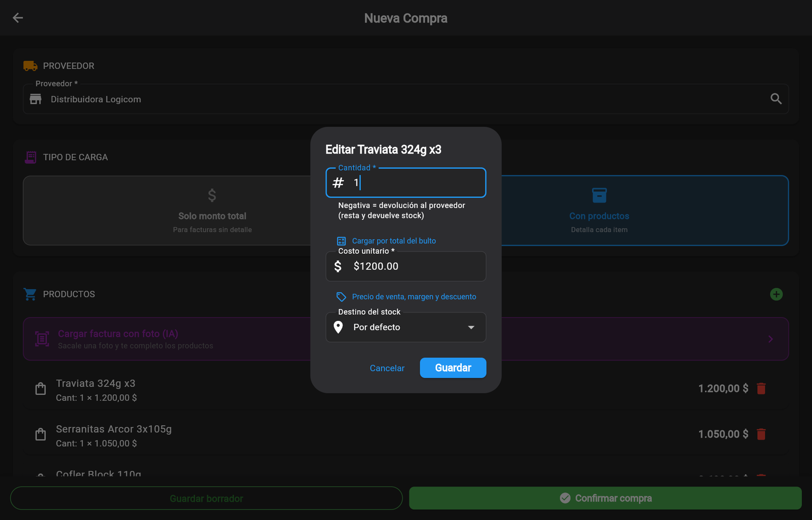The height and width of the screenshot is (520, 812).
Task: Expand the Por defecto dropdown arrow
Action: tap(471, 327)
